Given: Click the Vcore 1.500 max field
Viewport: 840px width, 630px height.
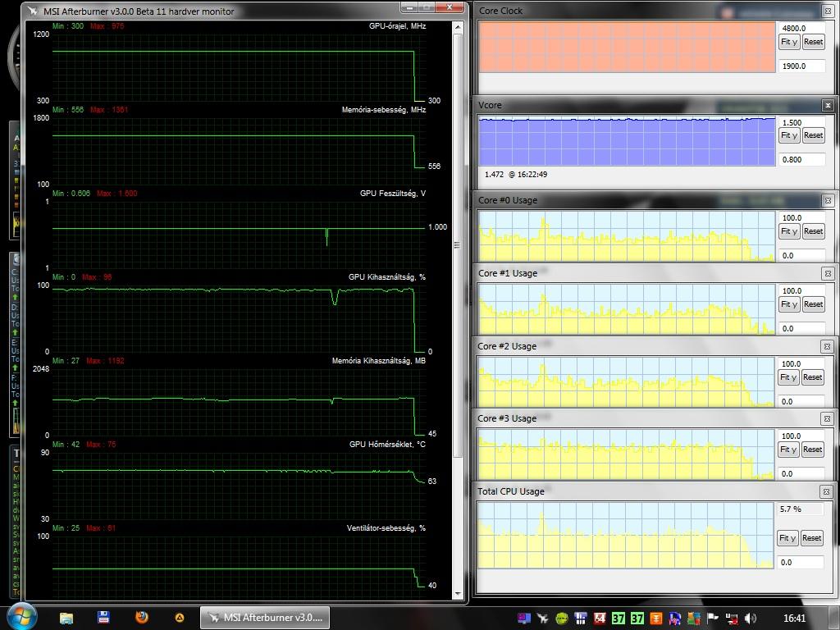Looking at the screenshot, I should click(x=801, y=123).
